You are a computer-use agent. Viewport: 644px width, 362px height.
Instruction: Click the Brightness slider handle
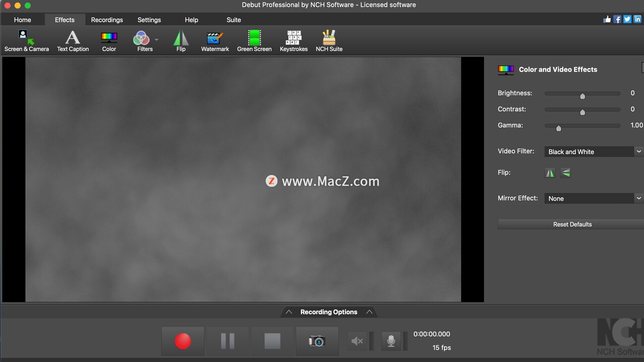583,96
